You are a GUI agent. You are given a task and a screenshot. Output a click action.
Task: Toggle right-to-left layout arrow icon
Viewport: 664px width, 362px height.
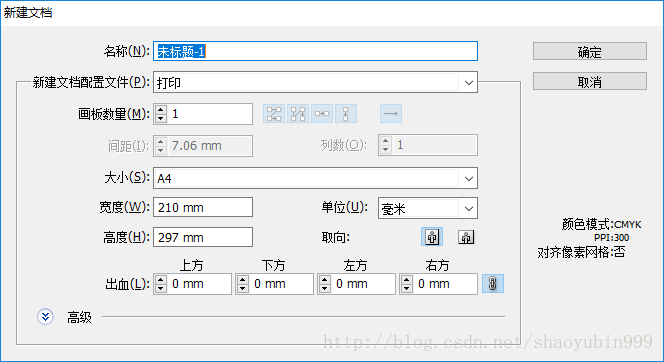(390, 113)
